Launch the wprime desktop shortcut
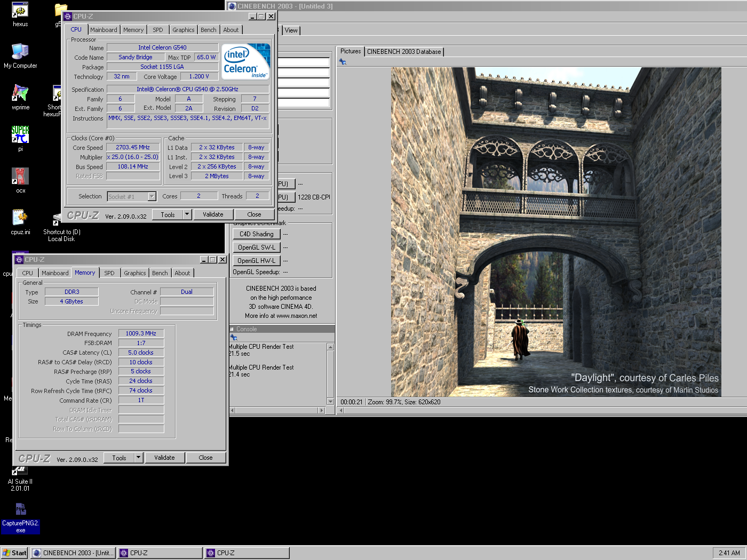This screenshot has height=560, width=747. coord(20,97)
